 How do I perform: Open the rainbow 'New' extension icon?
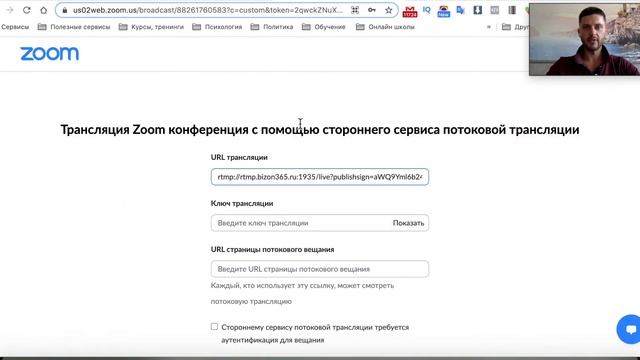[x=443, y=11]
